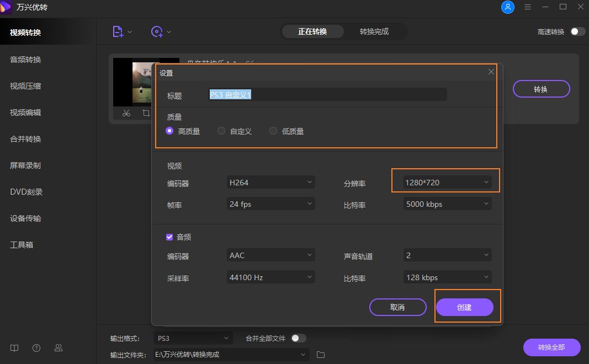Image resolution: width=589 pixels, height=364 pixels.
Task: Toggle the 高速转换 switch
Action: (x=578, y=31)
